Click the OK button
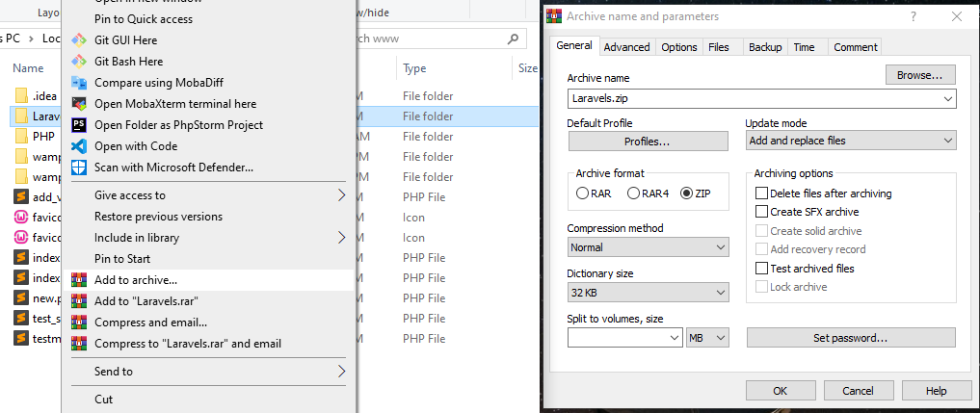The width and height of the screenshot is (980, 413). (x=780, y=391)
